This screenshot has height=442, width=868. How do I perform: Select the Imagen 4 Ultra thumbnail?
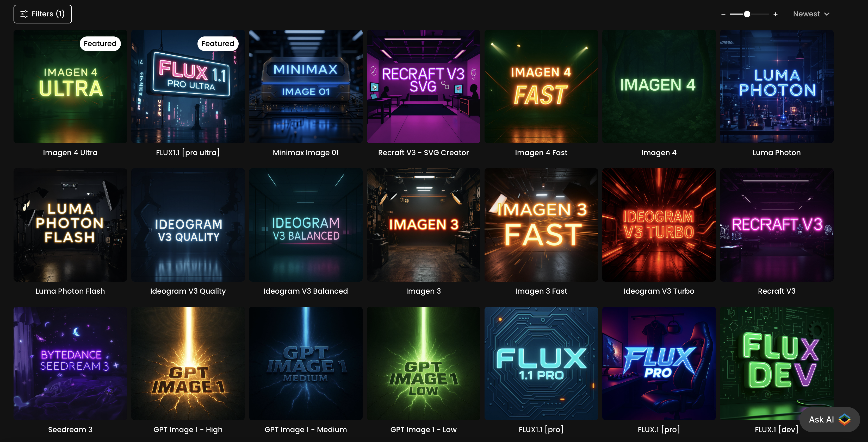[x=70, y=86]
